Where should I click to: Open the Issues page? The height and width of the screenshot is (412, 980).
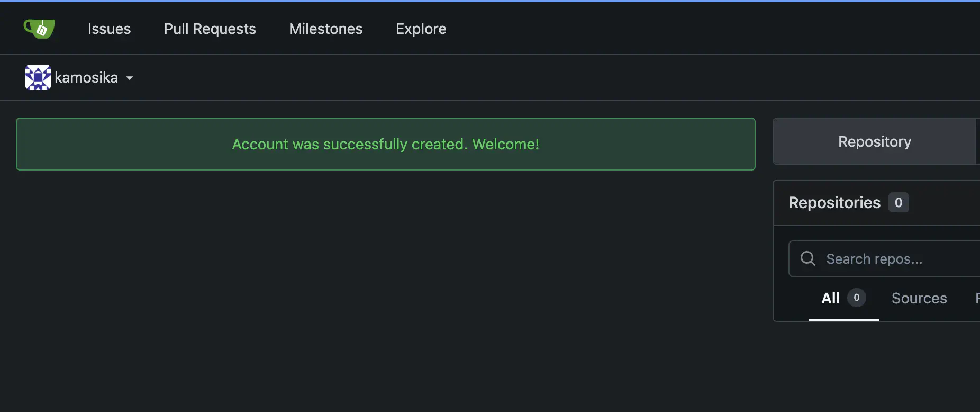click(109, 29)
